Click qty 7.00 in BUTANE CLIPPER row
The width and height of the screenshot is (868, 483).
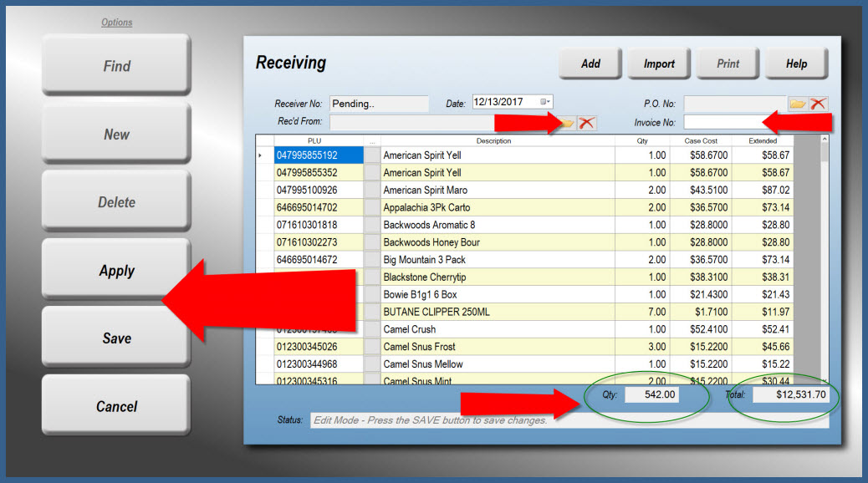642,312
